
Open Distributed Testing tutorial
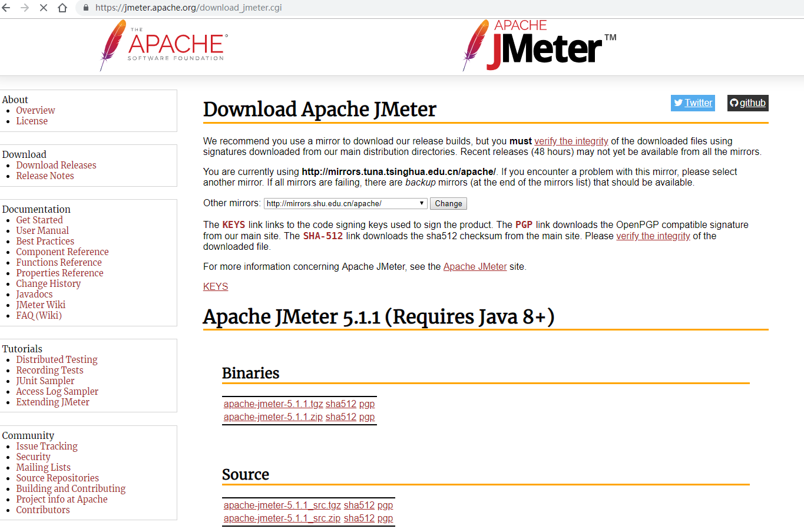pos(57,359)
